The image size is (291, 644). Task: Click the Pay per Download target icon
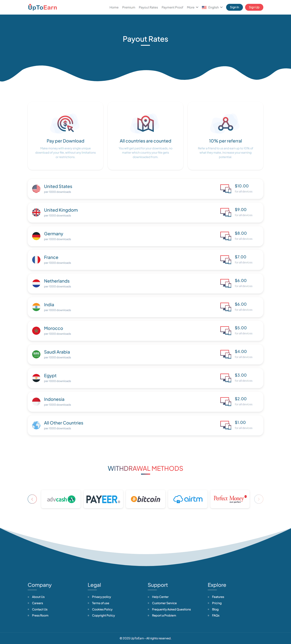65,124
